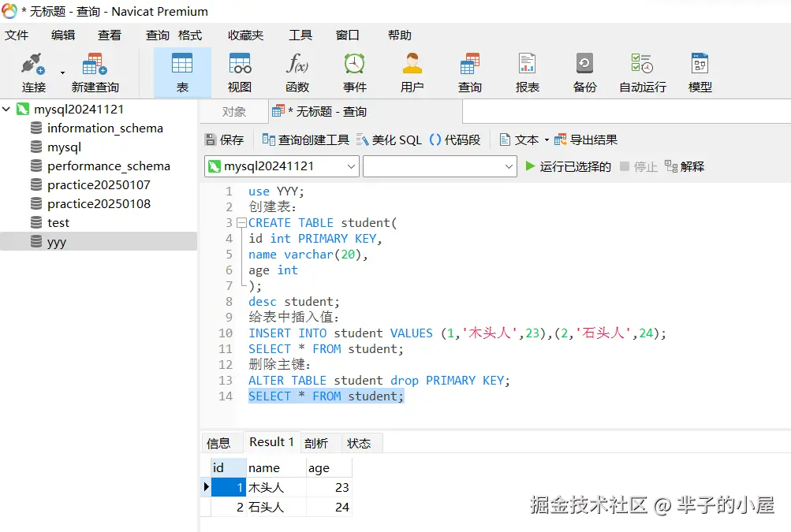Open the Event clock icon

pyautogui.click(x=355, y=65)
